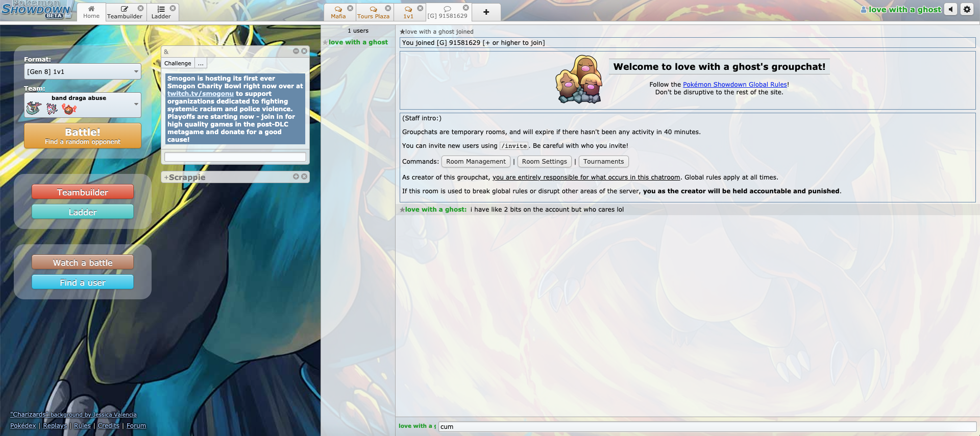Image resolution: width=980 pixels, height=436 pixels.
Task: Expand the +Scrappie PM window
Action: tap(296, 176)
